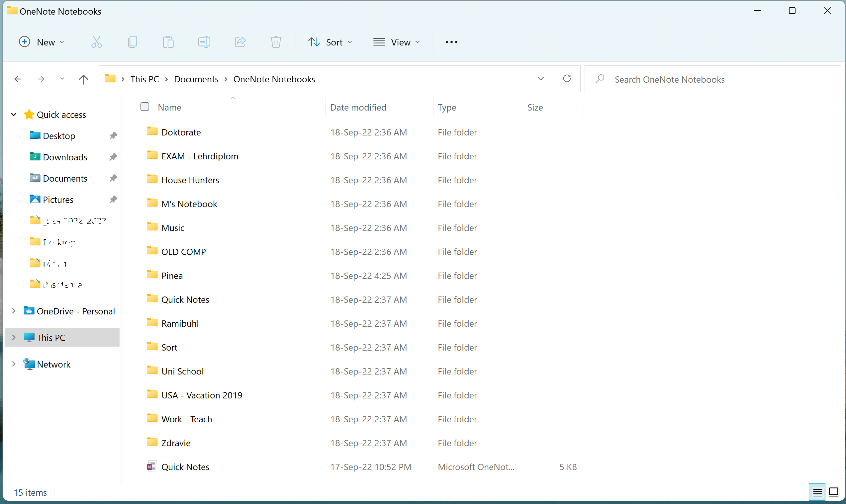The image size is (846, 504).
Task: Click the Network label in sidebar
Action: [54, 364]
